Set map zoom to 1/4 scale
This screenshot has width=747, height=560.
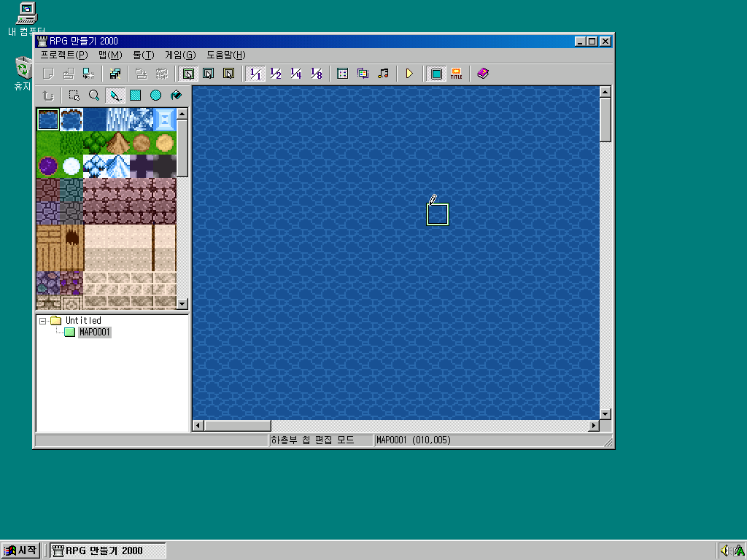[296, 74]
